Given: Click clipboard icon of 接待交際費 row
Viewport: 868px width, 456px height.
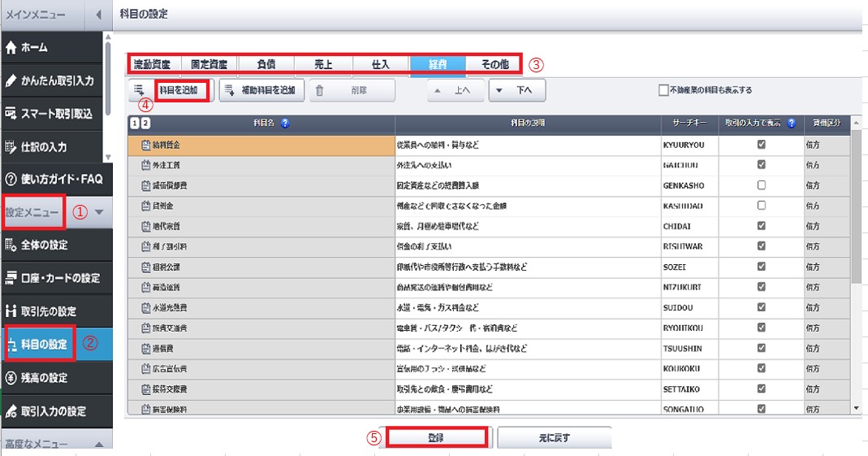Looking at the screenshot, I should pos(145,389).
